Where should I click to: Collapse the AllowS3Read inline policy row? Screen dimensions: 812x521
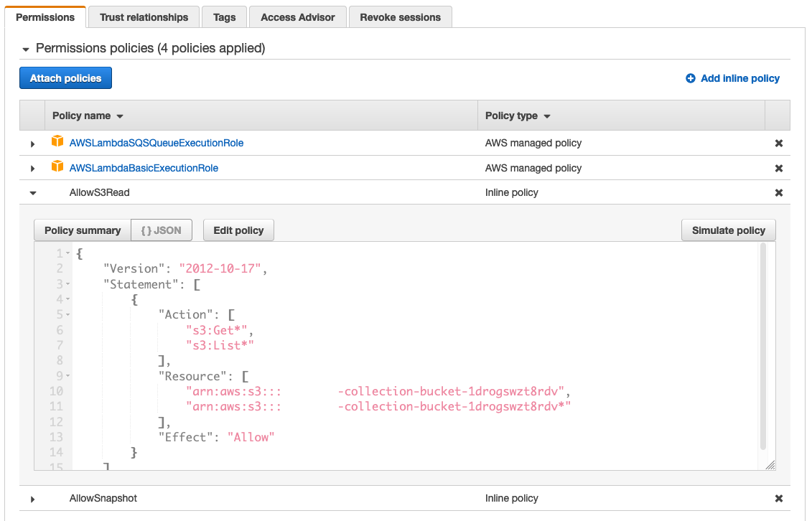(33, 193)
